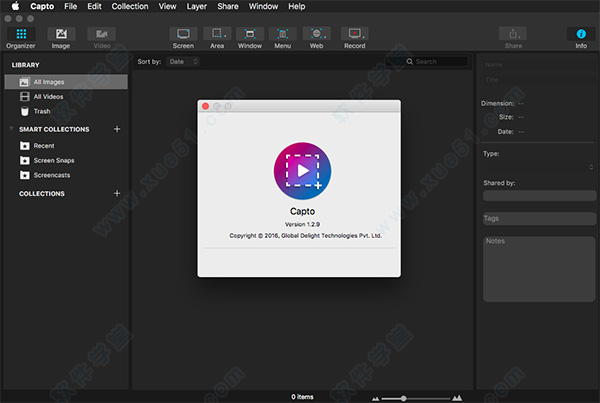600x403 pixels.
Task: Select All Images in Library
Action: 66,82
